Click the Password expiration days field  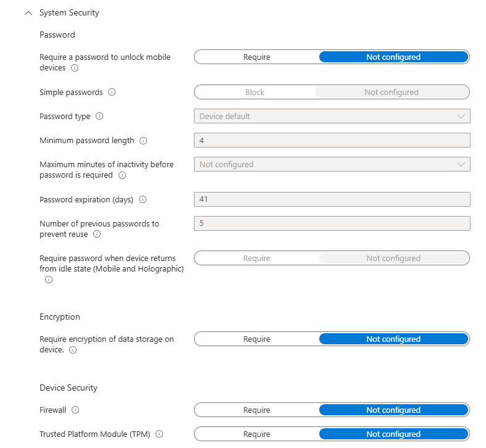[x=332, y=200]
